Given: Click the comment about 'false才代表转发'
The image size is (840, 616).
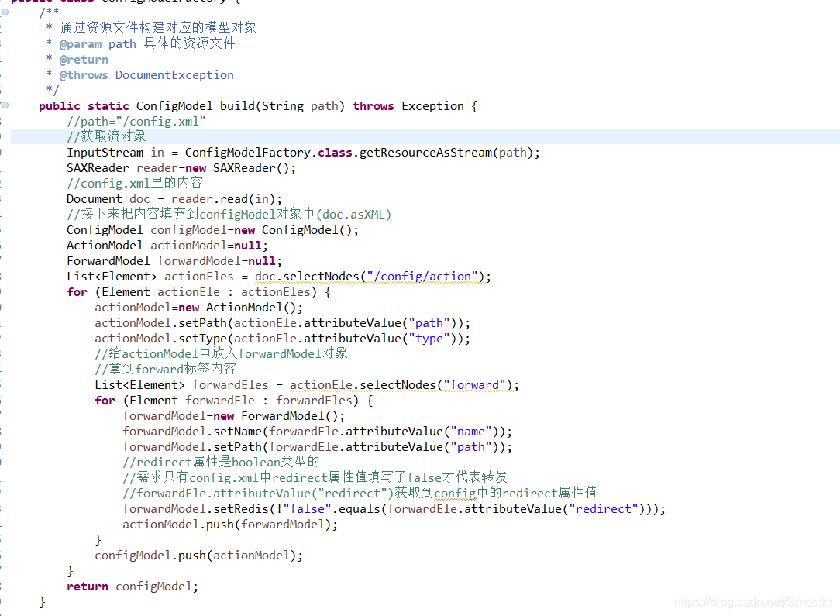Looking at the screenshot, I should tap(315, 478).
